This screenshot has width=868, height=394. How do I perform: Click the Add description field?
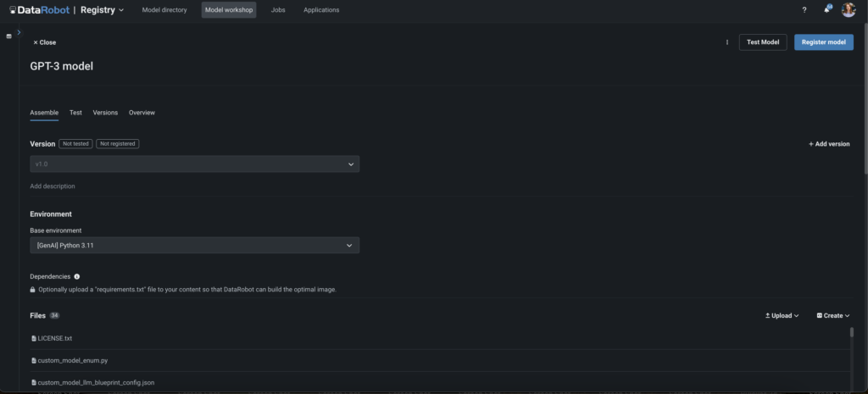tap(53, 186)
